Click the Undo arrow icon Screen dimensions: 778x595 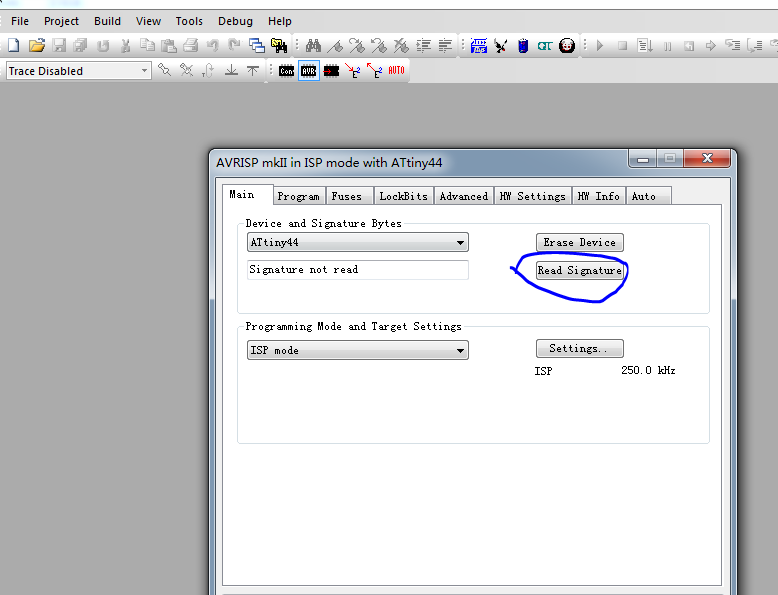213,46
